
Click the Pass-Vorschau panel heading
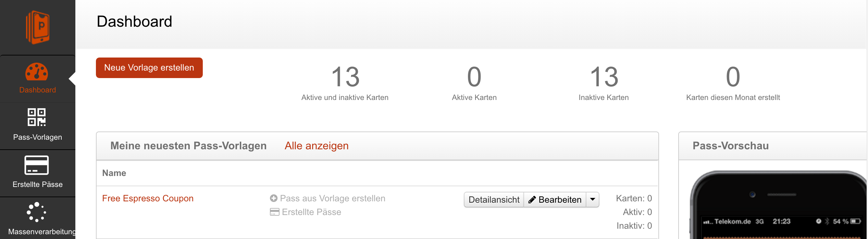(x=731, y=146)
